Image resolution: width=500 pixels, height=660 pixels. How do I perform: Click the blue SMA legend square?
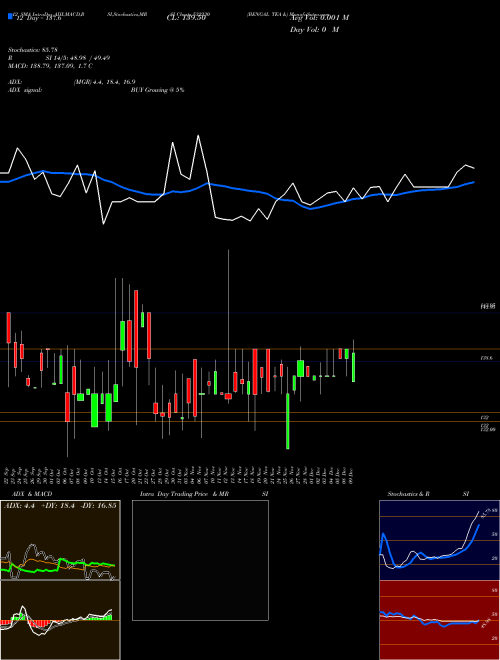tap(11, 16)
